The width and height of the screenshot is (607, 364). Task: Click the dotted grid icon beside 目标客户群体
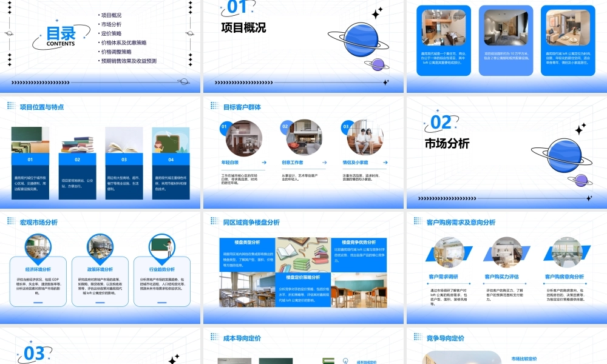click(214, 106)
